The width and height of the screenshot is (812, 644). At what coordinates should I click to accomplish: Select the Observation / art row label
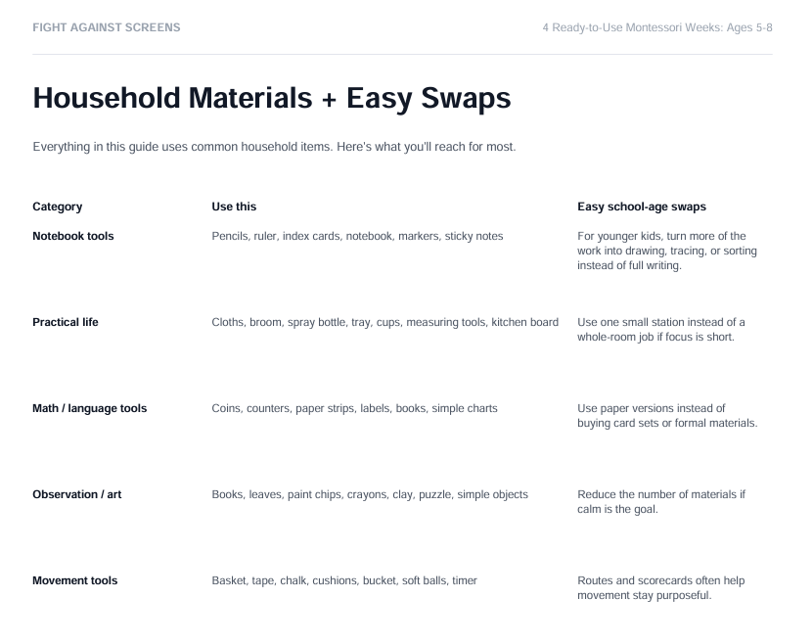[76, 494]
